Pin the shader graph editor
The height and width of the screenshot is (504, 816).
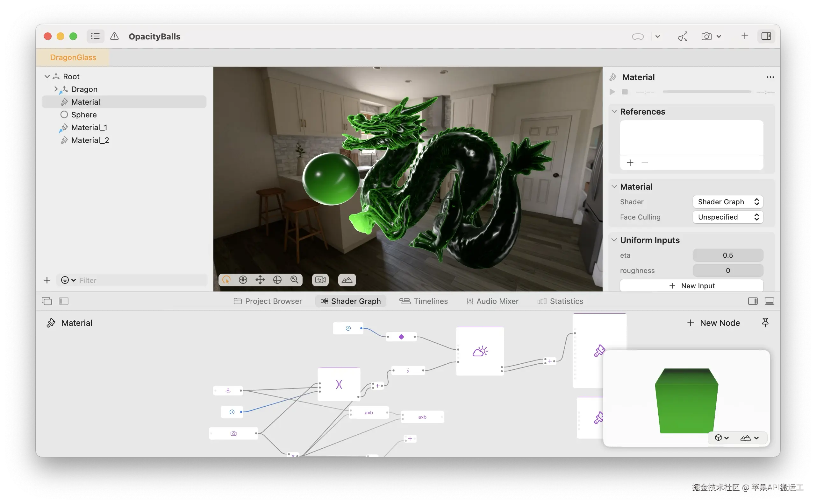click(765, 322)
